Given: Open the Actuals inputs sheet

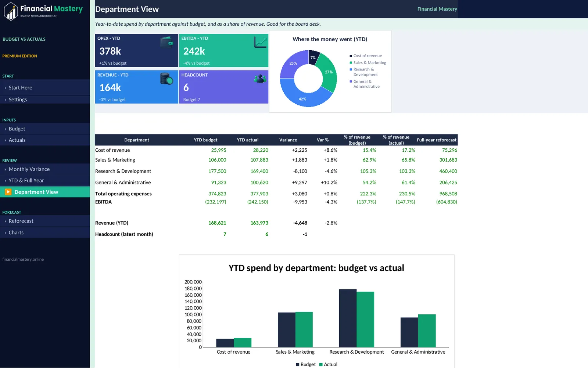Looking at the screenshot, I should [45, 140].
